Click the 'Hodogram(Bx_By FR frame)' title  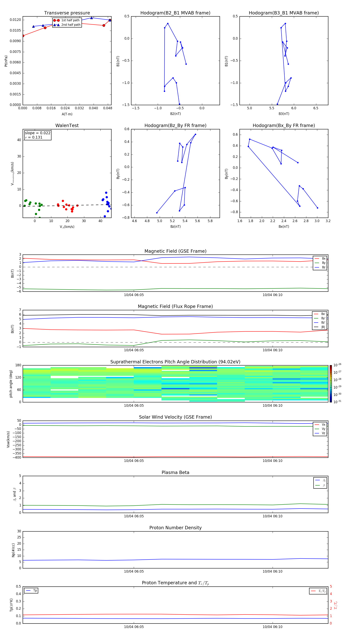coord(284,125)
